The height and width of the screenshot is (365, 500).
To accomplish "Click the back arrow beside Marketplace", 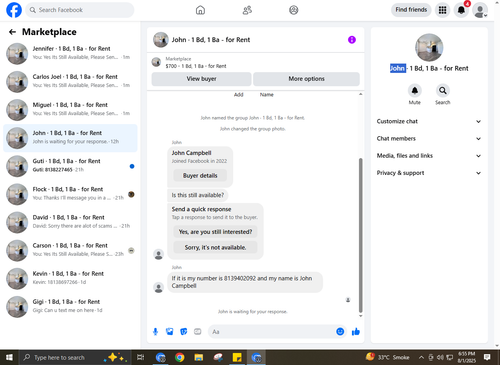I will 12,32.
